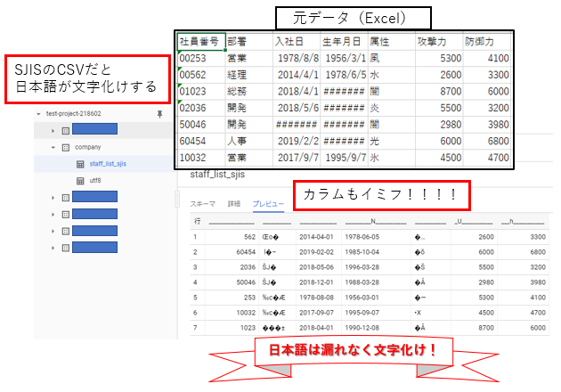Switch to the スキーマ tab
The width and height of the screenshot is (561, 392).
[x=202, y=204]
